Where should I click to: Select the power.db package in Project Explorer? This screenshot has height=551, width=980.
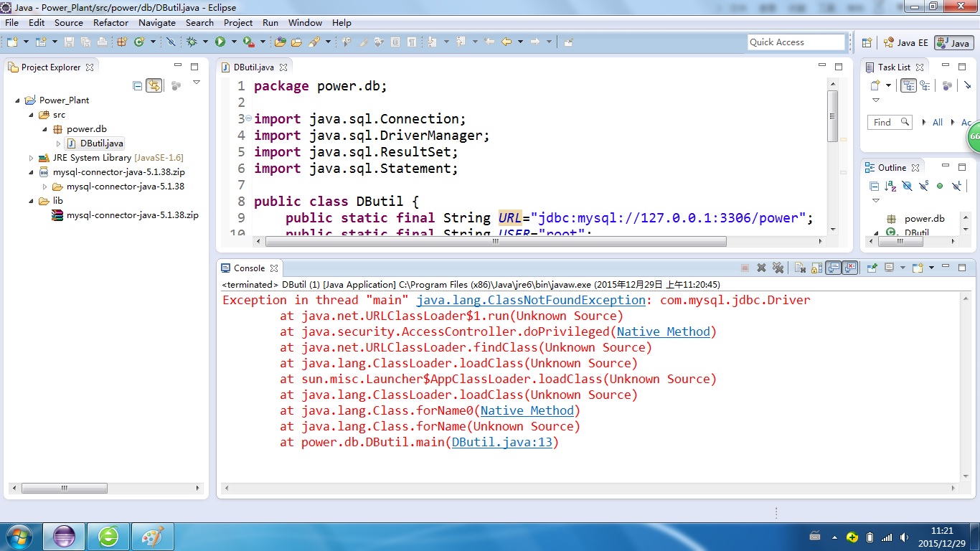tap(80, 129)
